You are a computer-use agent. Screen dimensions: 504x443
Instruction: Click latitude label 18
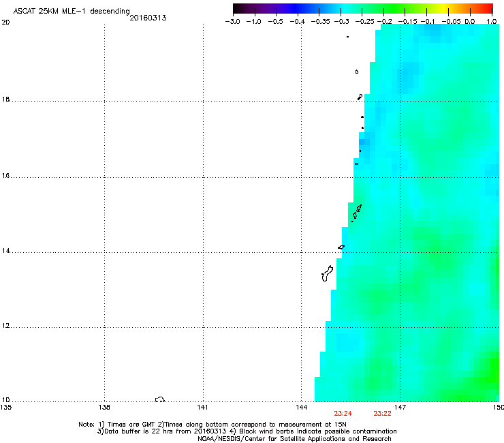(5, 99)
